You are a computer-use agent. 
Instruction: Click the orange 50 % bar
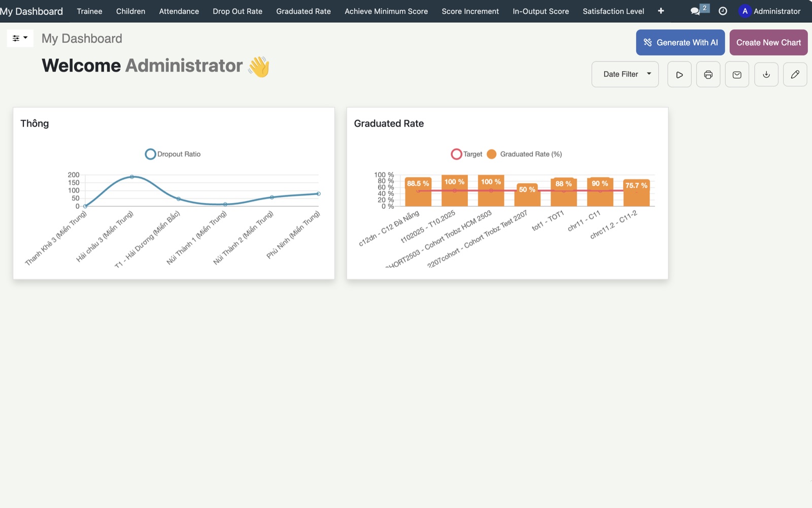(x=527, y=195)
